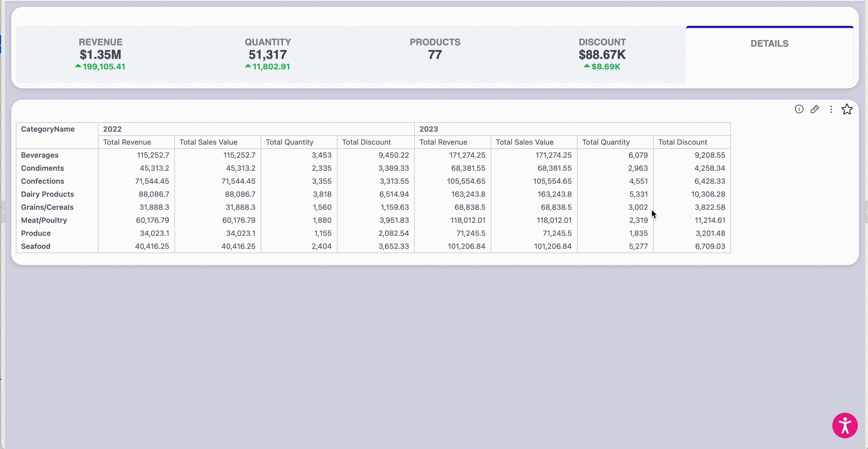868x449 pixels.
Task: Click Condiments 2022 revenue value 45,313.2
Action: click(x=154, y=168)
